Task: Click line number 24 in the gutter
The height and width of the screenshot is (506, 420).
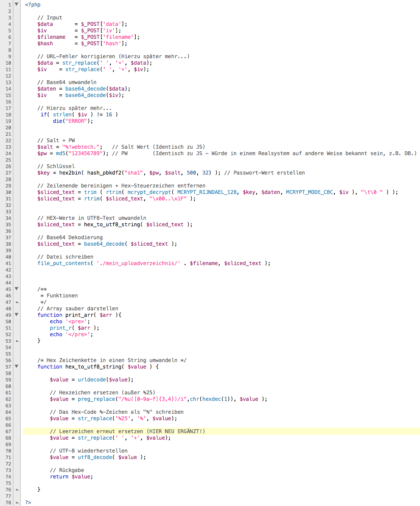Action: (8, 153)
